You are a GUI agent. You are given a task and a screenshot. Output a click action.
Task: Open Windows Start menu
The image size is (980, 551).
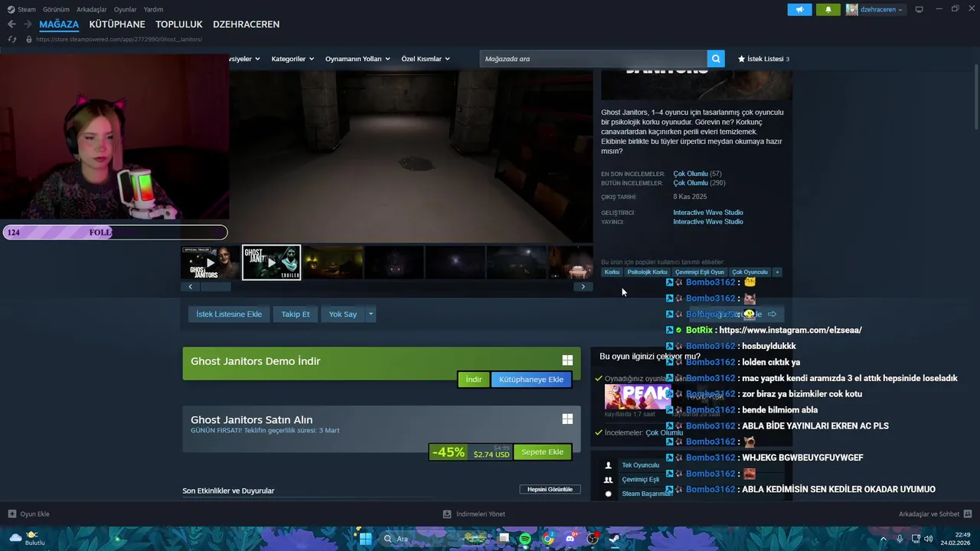[366, 539]
